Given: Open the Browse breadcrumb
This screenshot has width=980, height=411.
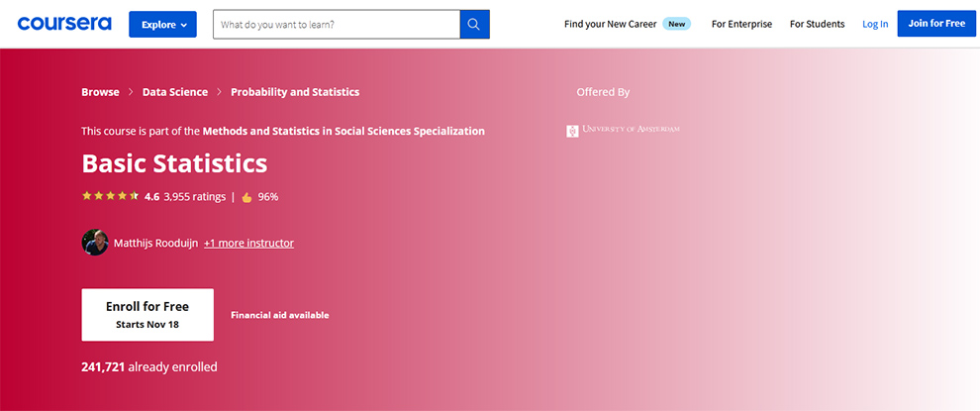Looking at the screenshot, I should [x=100, y=92].
